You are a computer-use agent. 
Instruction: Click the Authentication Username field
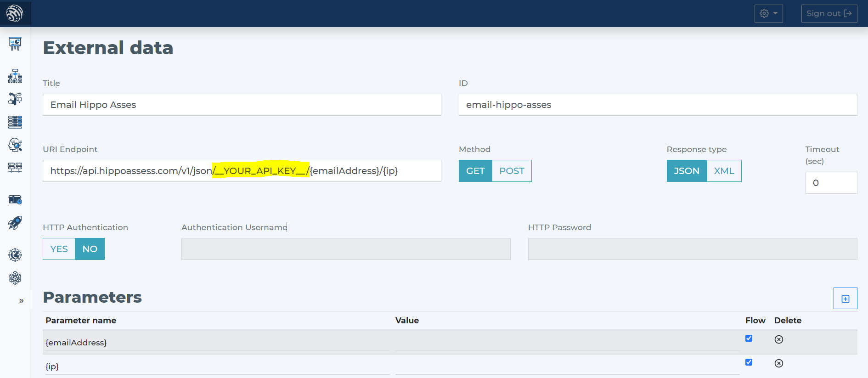tap(346, 249)
